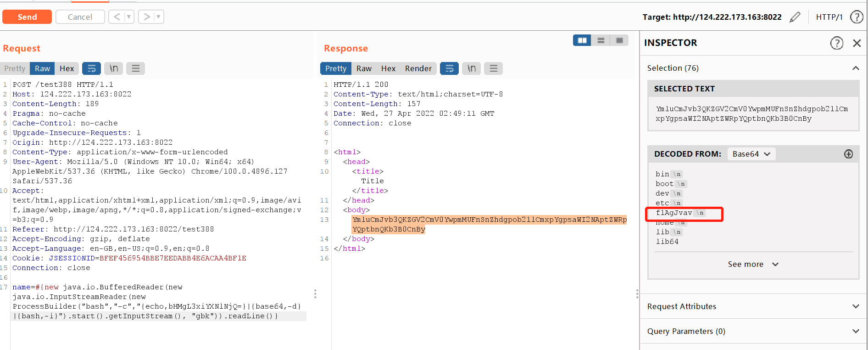Click the 'POST /test388 HTTP/1.1' request line
The height and width of the screenshot is (350, 868).
tap(63, 85)
